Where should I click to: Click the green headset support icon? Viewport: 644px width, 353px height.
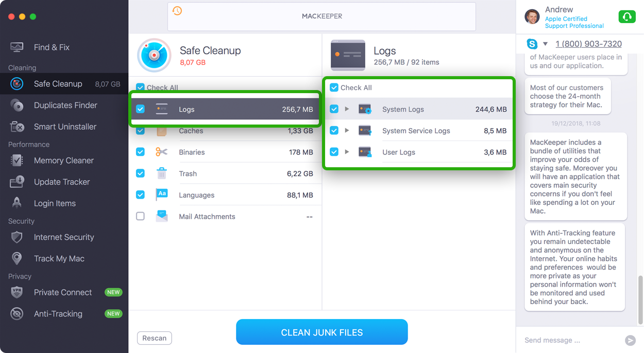tap(627, 17)
